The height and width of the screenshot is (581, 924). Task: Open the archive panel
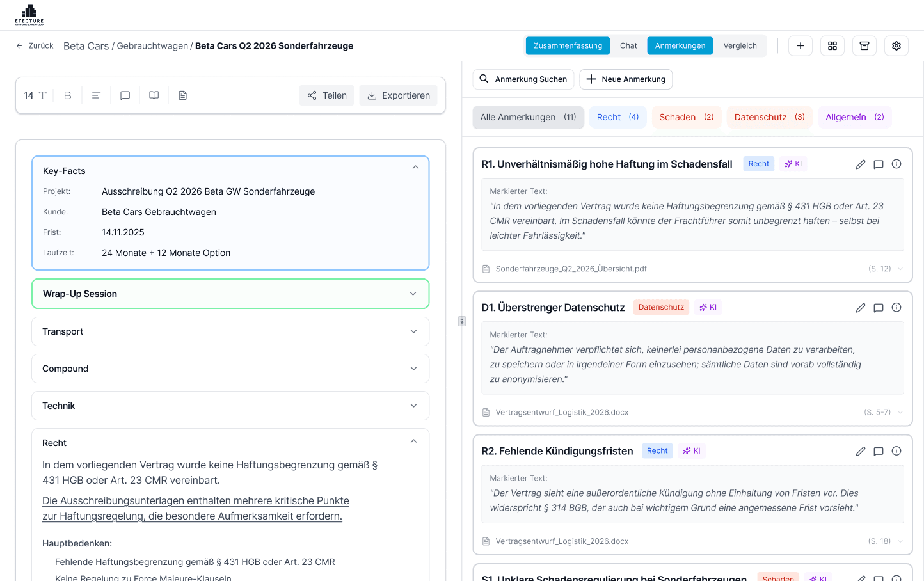[864, 45]
